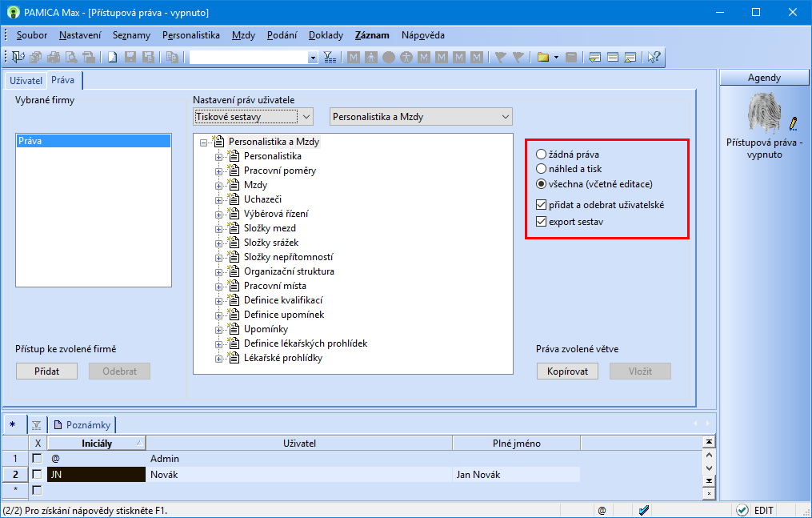Viewport: 812px width, 518px height.
Task: Select the 'Uchazeči' tree item
Action: [x=263, y=199]
